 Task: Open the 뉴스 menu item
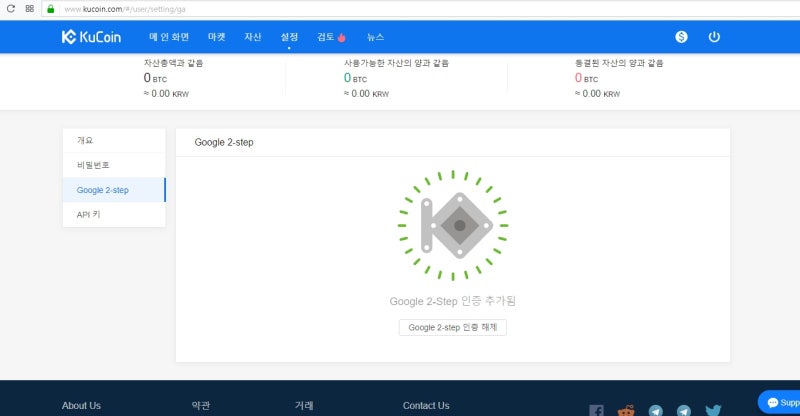pyautogui.click(x=375, y=37)
